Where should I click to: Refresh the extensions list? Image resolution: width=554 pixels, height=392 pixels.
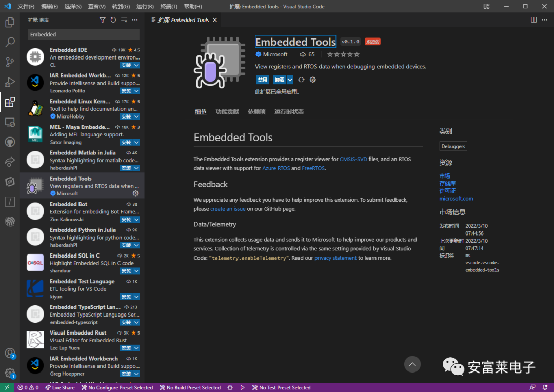click(113, 20)
